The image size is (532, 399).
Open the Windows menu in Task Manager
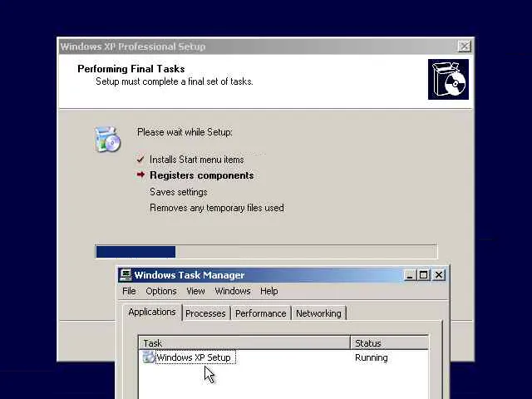point(233,291)
